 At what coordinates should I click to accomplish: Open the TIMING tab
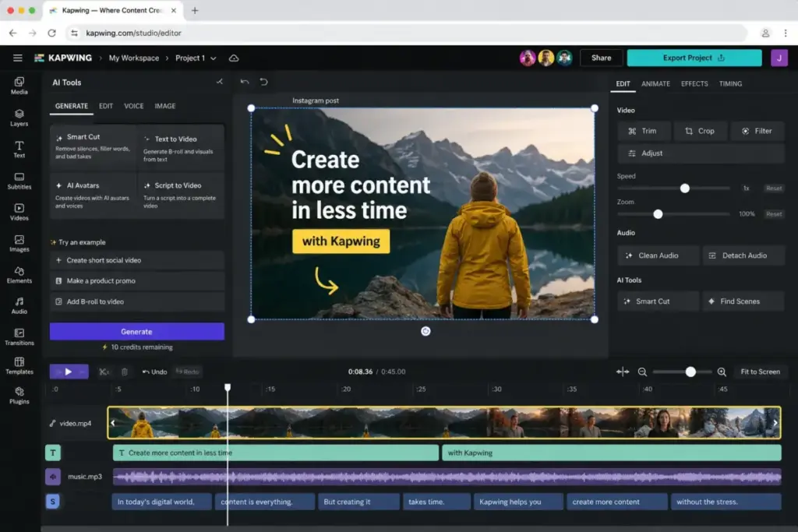point(730,83)
